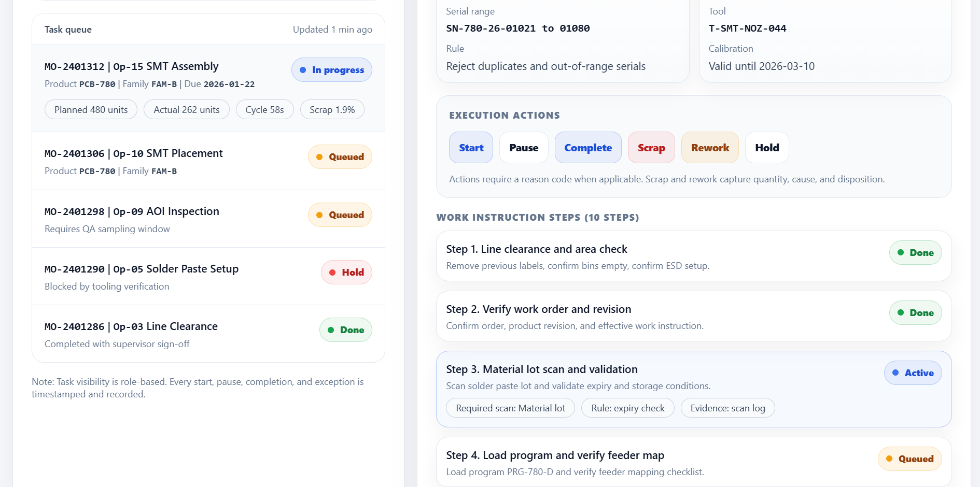Click the Rework action button
The height and width of the screenshot is (487, 980).
click(709, 148)
